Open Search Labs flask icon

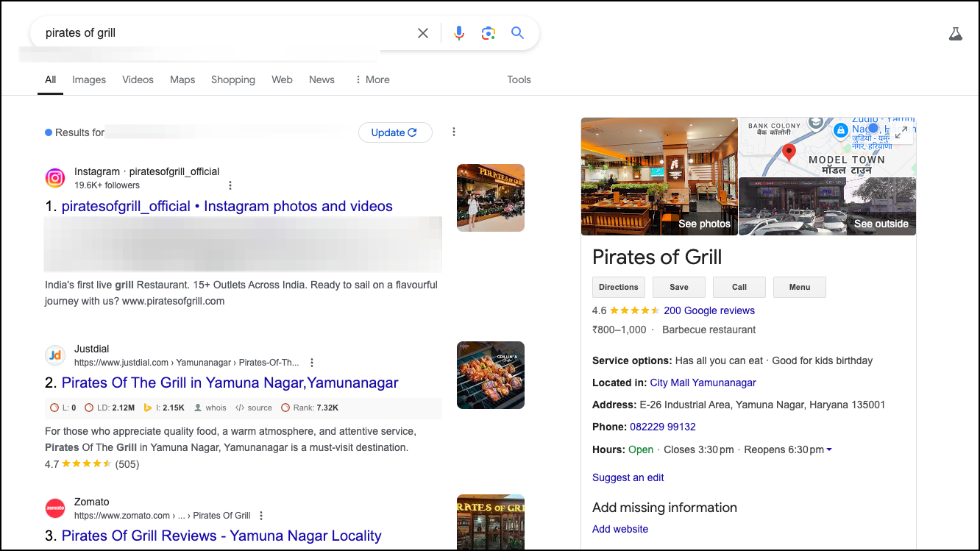[956, 34]
